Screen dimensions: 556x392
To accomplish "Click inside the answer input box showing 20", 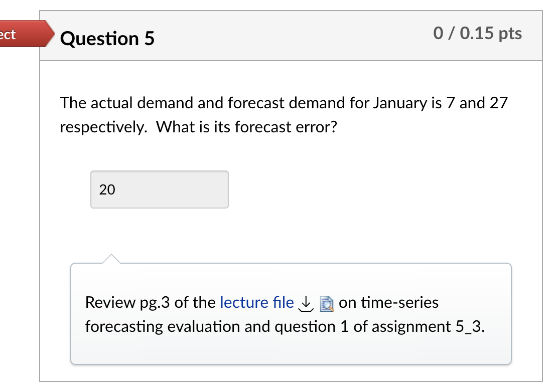I will point(160,189).
